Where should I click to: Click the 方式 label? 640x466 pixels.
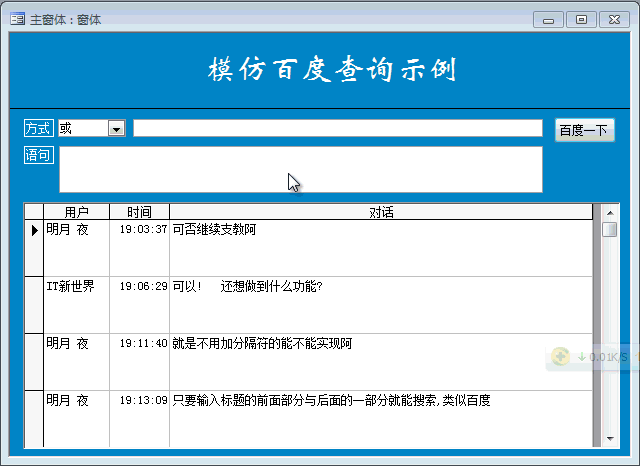pyautogui.click(x=39, y=128)
